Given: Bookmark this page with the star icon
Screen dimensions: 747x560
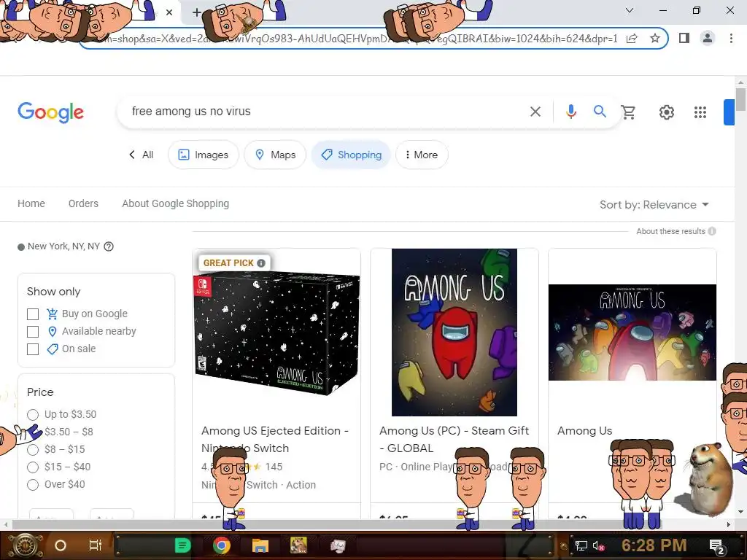Looking at the screenshot, I should point(655,38).
